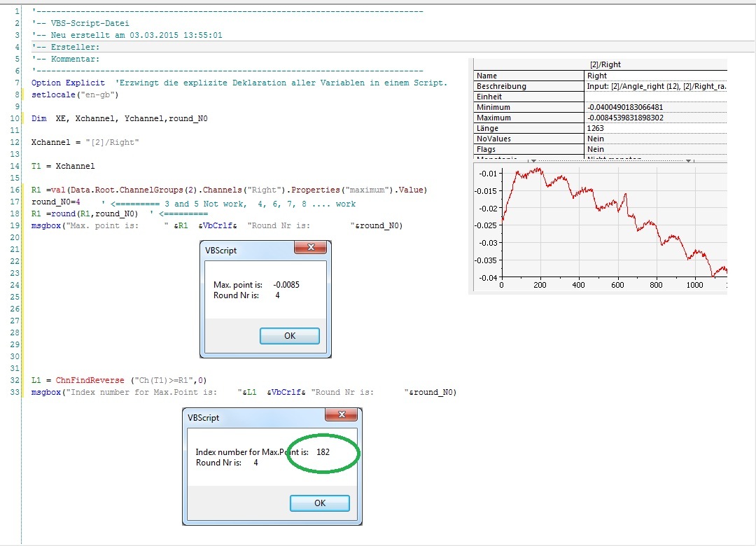Viewport: 756px width, 546px height.
Task: Click the msgbox "Max. point is:" code line
Action: pyautogui.click(x=217, y=225)
